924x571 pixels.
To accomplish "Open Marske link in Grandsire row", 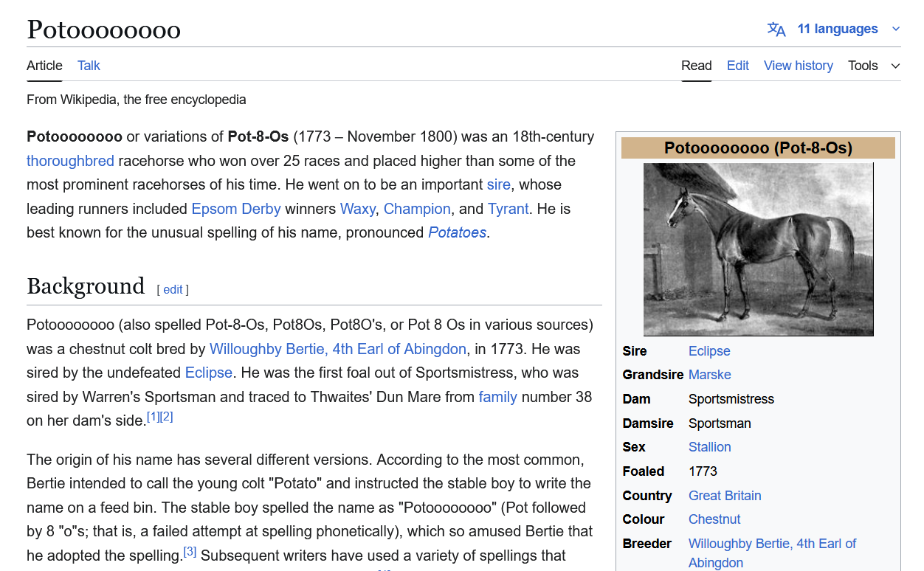I will pos(710,375).
